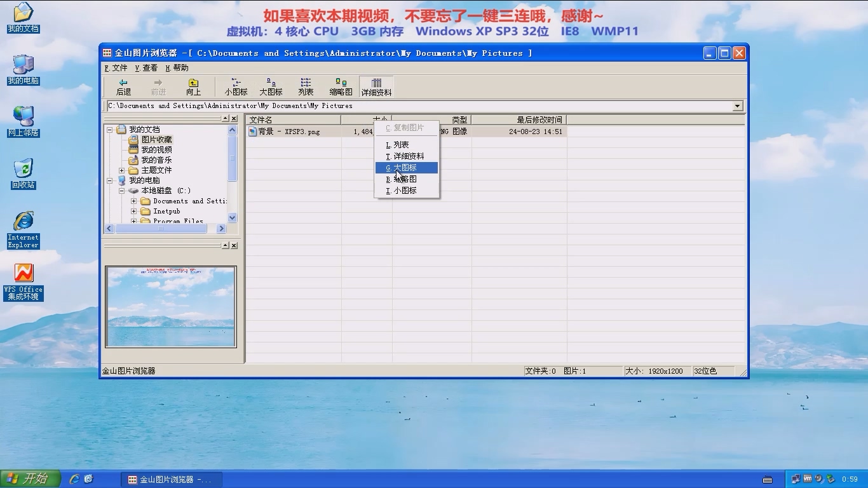Click the 向上 up-folder toolbar button
This screenshot has height=488, width=868.
tap(193, 87)
